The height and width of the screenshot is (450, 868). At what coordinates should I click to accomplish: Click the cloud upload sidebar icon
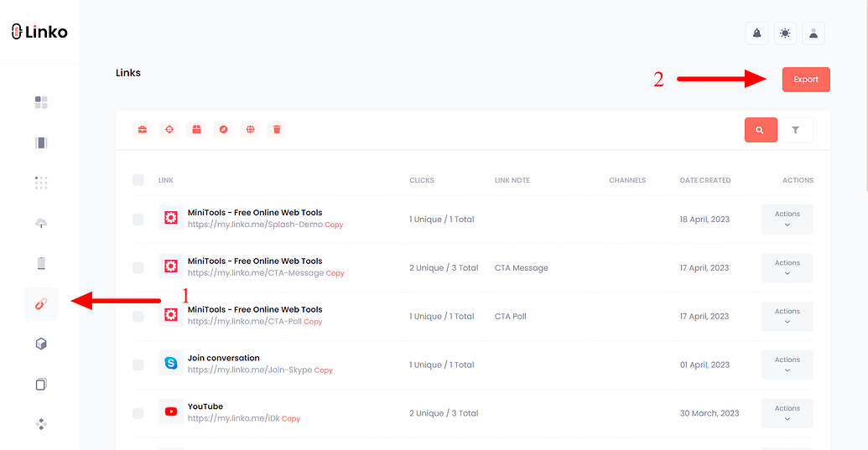pos(41,223)
